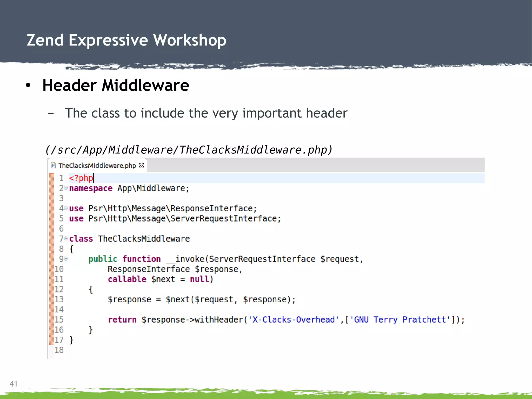Collapse the class fold marker at line 7
Viewport: 532px width, 399px height.
point(66,238)
